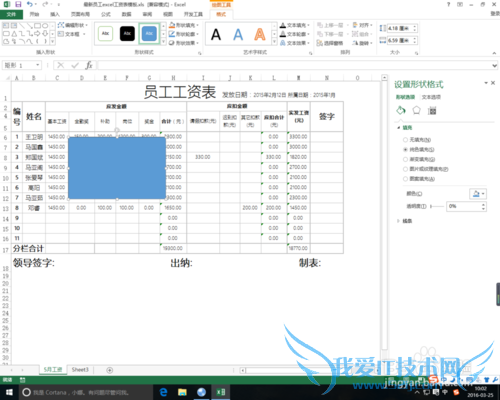Open Excel from the Windows taskbar
The width and height of the screenshot is (500, 400).
(x=221, y=392)
